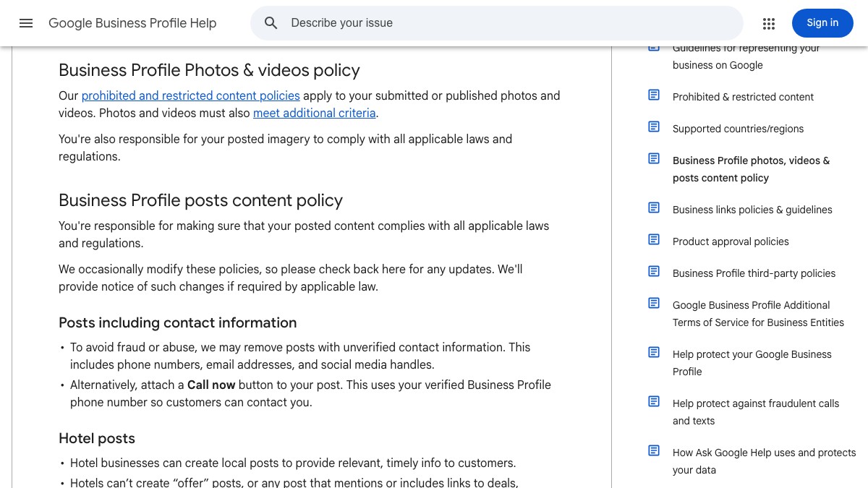
Task: Open Business Profile third-party policies article
Action: pyautogui.click(x=754, y=273)
